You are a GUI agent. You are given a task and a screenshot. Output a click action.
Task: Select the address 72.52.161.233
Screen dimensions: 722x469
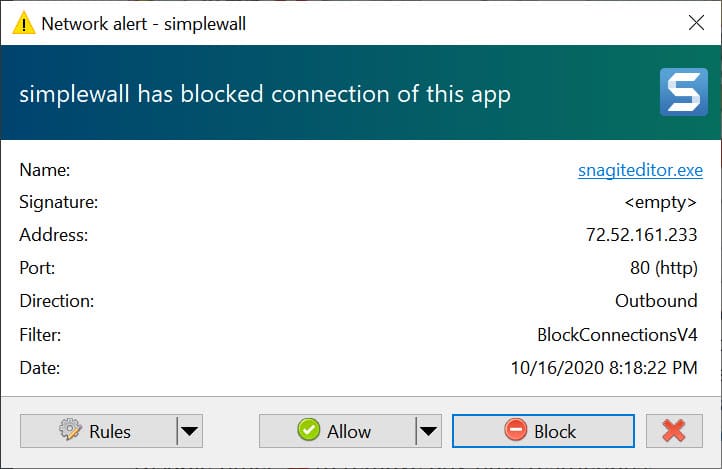coord(641,235)
